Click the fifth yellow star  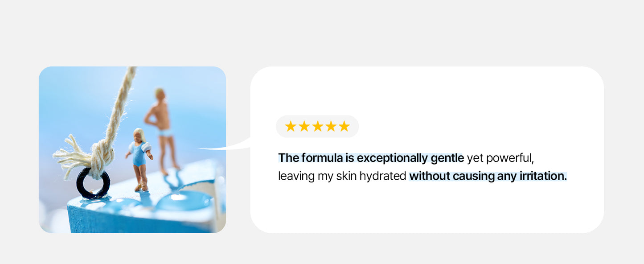344,127
